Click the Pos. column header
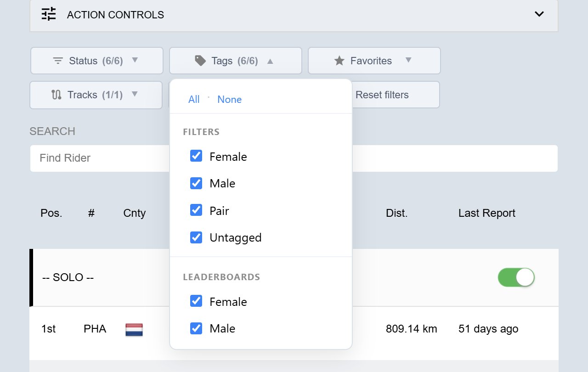The height and width of the screenshot is (372, 588). click(51, 213)
